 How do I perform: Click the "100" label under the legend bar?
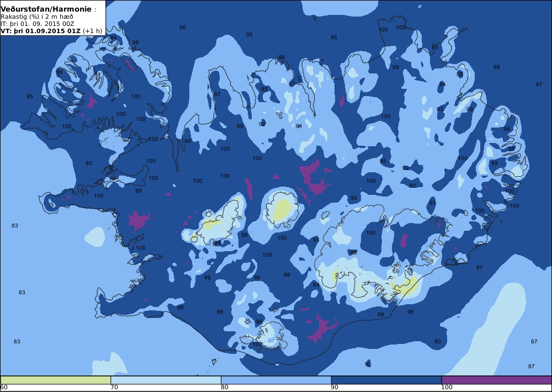[x=447, y=388]
